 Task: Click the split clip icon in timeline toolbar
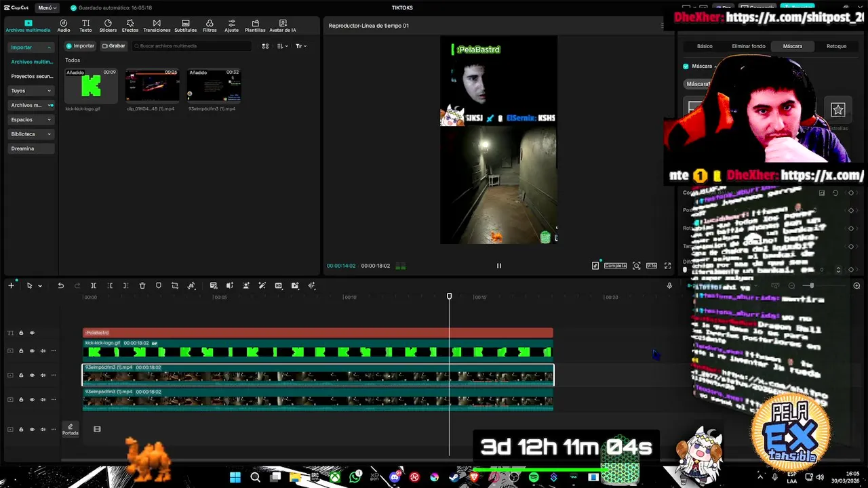coord(94,285)
